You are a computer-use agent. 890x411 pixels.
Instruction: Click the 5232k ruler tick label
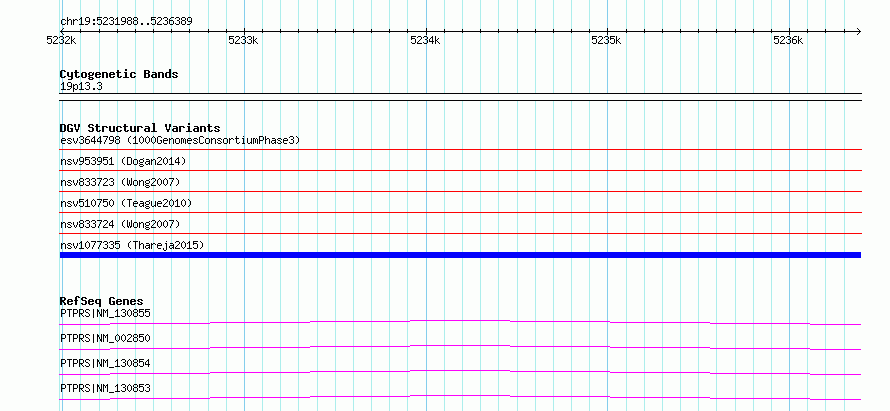pos(61,40)
